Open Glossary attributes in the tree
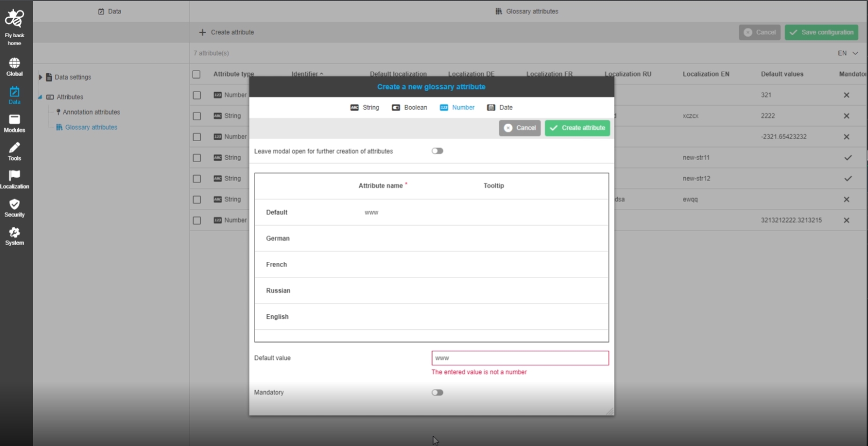This screenshot has height=446, width=868. (91, 127)
